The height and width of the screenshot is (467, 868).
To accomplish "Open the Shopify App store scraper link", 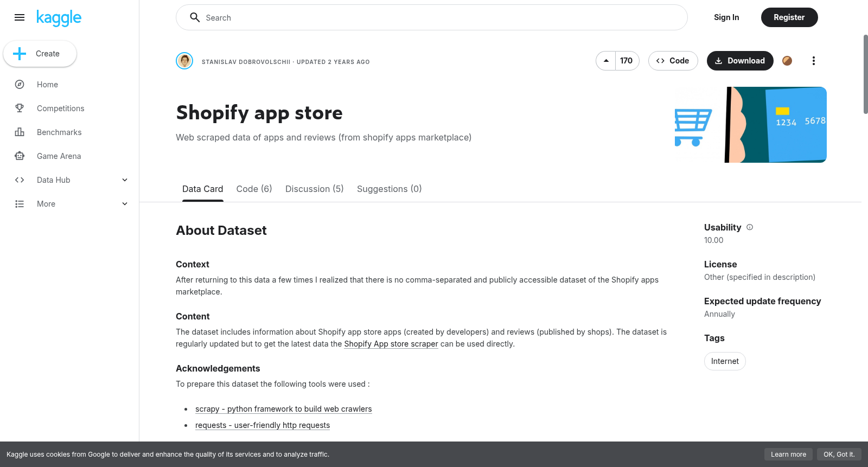I will click(x=391, y=344).
